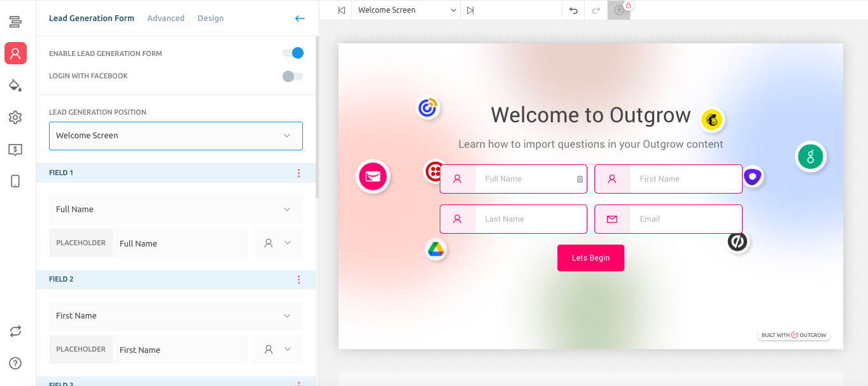Screen dimensions: 868x386
Task: Click the Mailchimp yellow icon on canvas
Action: pos(713,119)
